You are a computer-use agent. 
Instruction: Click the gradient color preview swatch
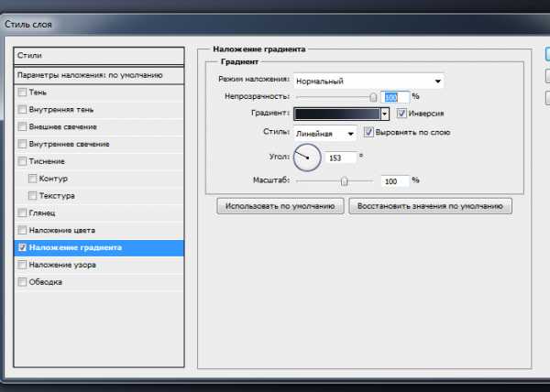coord(336,114)
